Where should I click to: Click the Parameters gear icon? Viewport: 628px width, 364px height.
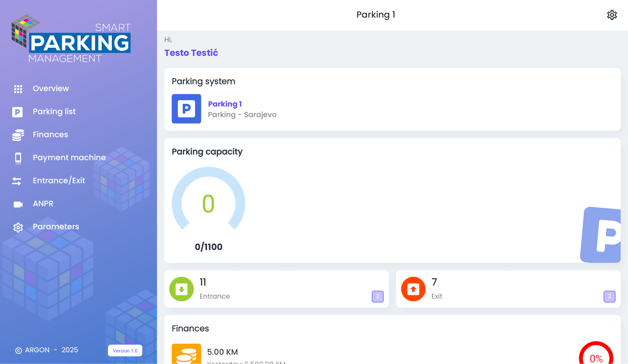18,227
